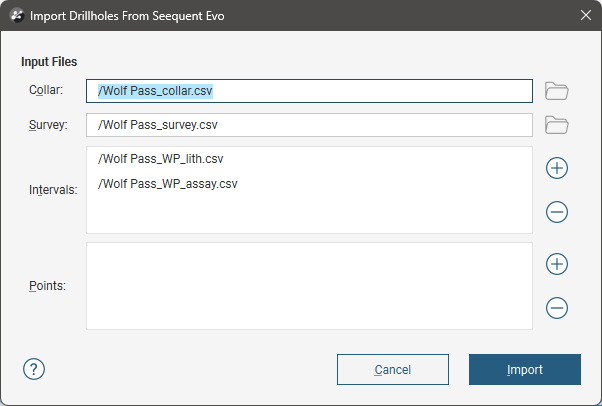Screen dimensions: 602x406
Task: Click the Collar file path field
Action: 308,91
